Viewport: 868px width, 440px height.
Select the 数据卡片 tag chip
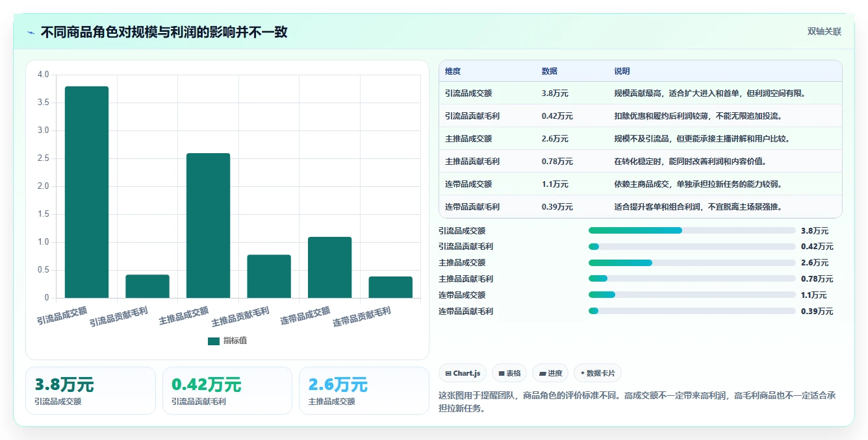click(597, 373)
